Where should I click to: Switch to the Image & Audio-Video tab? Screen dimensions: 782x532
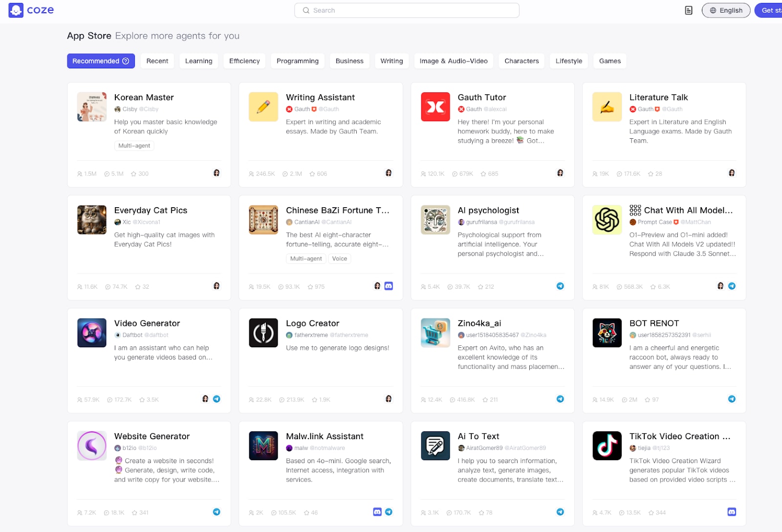[454, 61]
